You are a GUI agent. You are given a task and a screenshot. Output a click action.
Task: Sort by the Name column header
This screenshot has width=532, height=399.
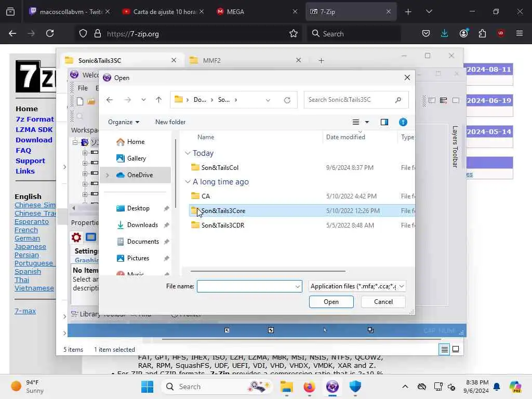(206, 137)
